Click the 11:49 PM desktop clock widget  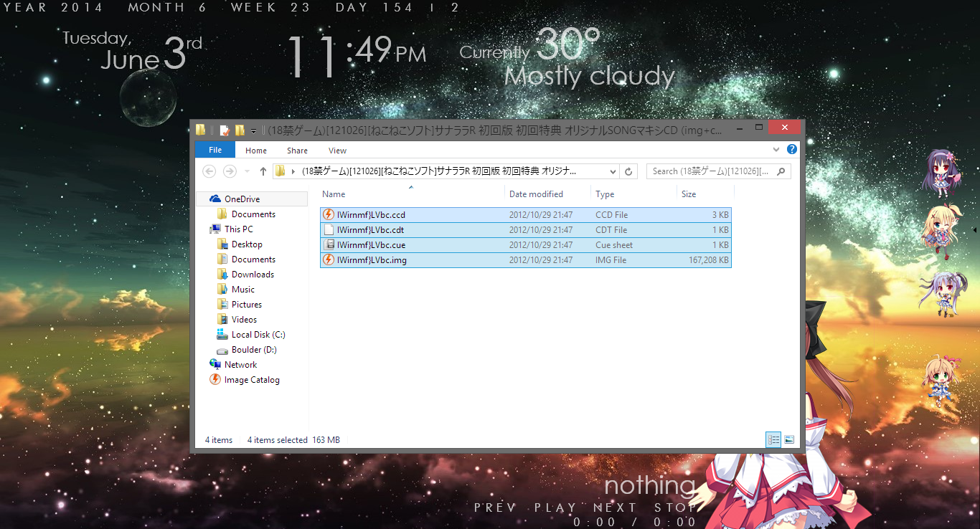coord(357,56)
